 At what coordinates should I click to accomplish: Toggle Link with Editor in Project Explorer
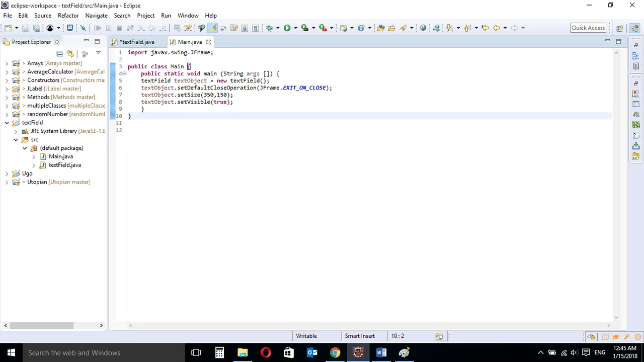70,54
